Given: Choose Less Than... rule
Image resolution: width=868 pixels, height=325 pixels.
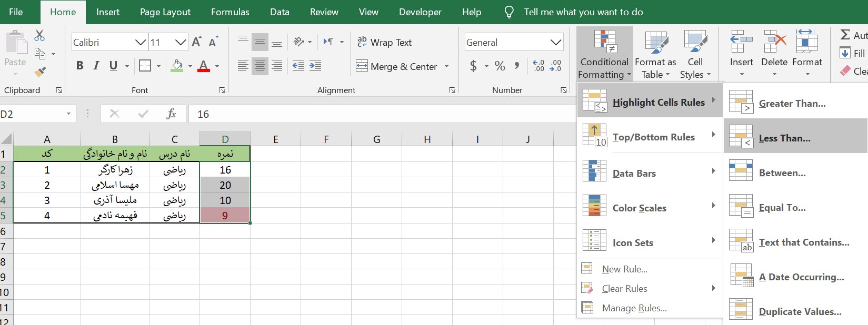Looking at the screenshot, I should (x=796, y=138).
